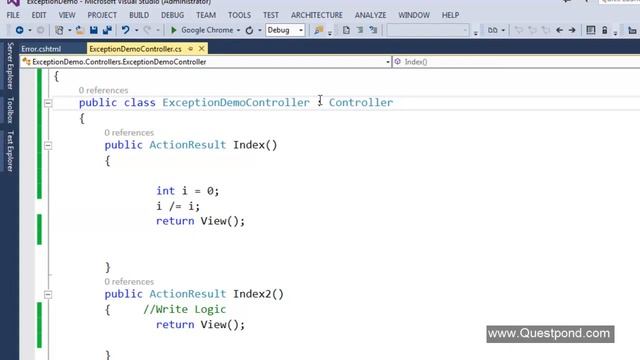Click the Refresh browser icon
Screen dimensions: 640x360
pos(249,30)
